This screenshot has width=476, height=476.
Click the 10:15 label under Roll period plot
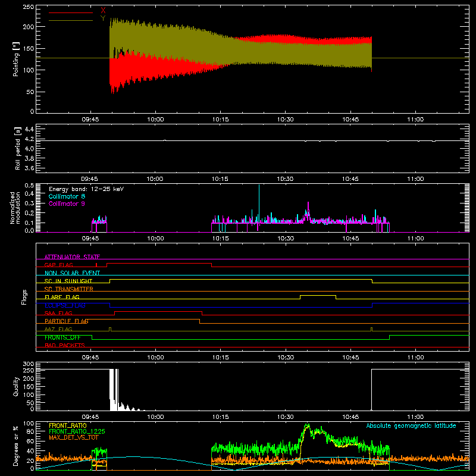pos(220,179)
